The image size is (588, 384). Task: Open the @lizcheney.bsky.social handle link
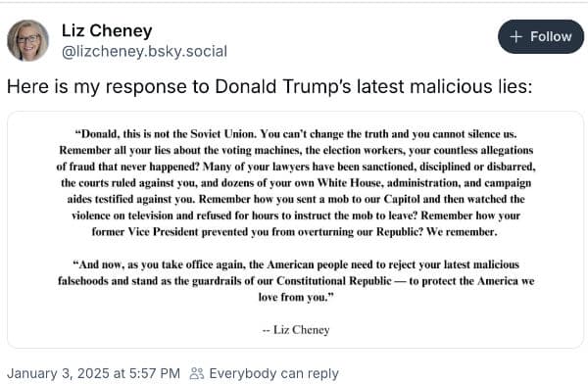pos(144,51)
